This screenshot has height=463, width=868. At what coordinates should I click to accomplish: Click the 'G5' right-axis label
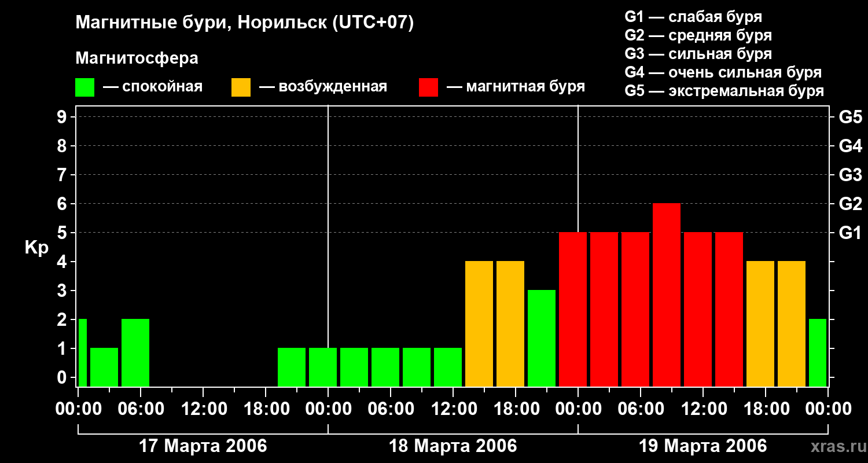point(850,117)
